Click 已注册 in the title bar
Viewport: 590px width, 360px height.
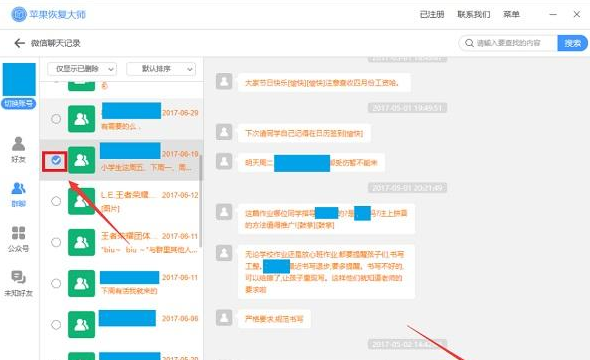coord(432,14)
